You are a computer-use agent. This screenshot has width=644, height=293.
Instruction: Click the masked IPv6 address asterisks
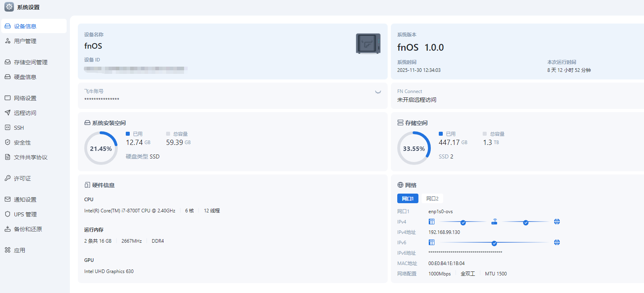(465, 253)
